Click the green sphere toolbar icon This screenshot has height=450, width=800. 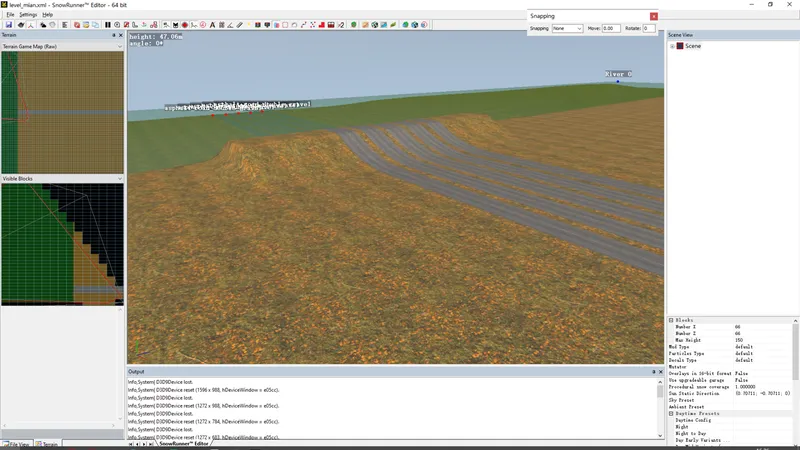[353, 24]
